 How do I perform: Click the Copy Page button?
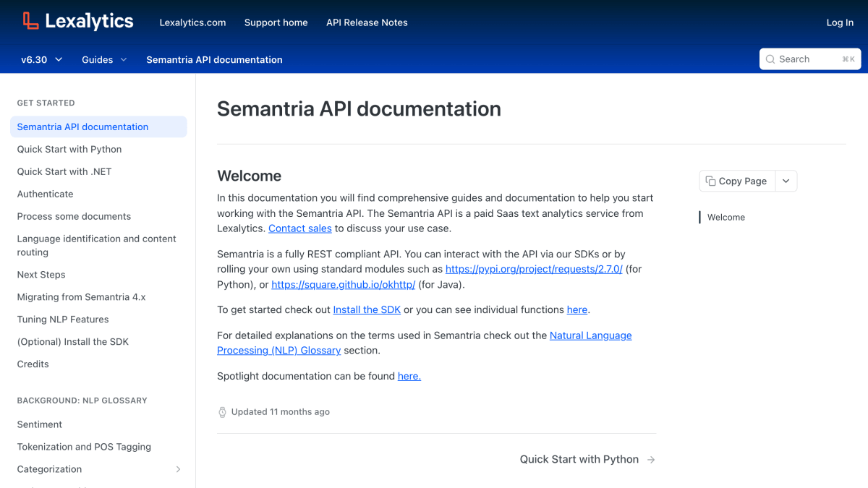coord(737,181)
